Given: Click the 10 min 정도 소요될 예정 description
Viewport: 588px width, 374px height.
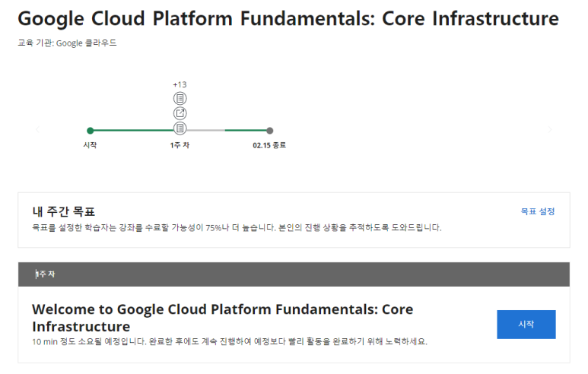Looking at the screenshot, I should coord(230,341).
